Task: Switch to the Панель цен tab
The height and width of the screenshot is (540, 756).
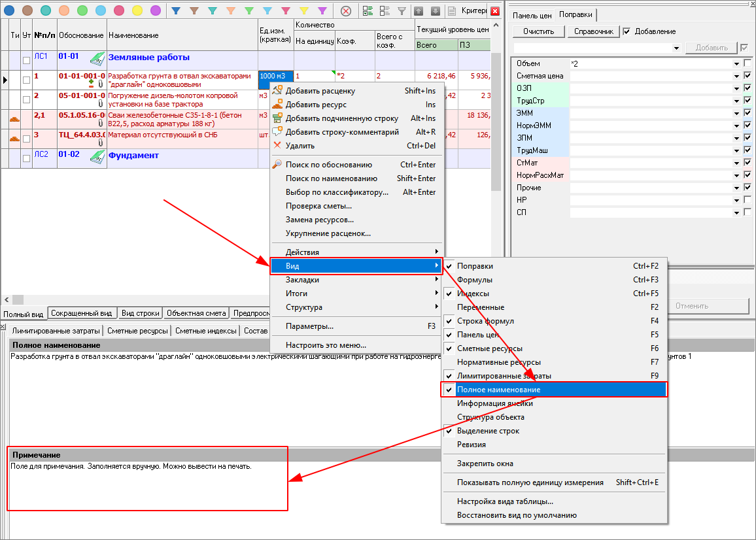Action: [532, 15]
